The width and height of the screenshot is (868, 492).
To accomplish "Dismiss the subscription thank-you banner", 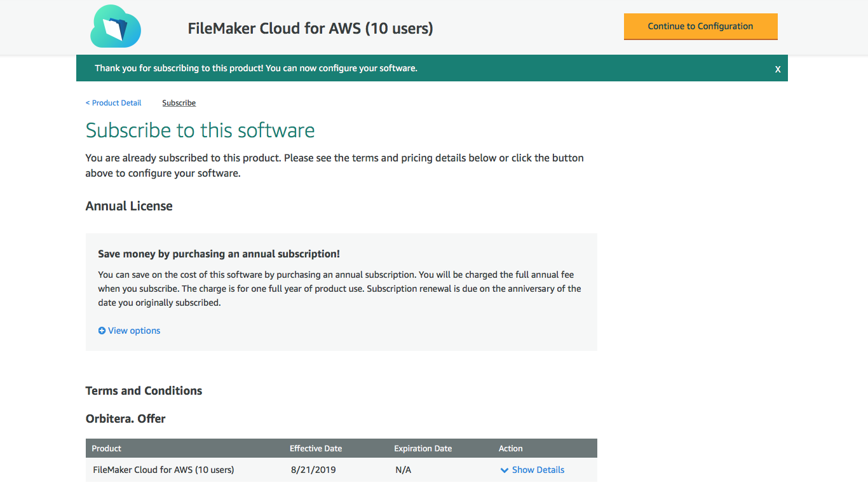I will (x=777, y=69).
